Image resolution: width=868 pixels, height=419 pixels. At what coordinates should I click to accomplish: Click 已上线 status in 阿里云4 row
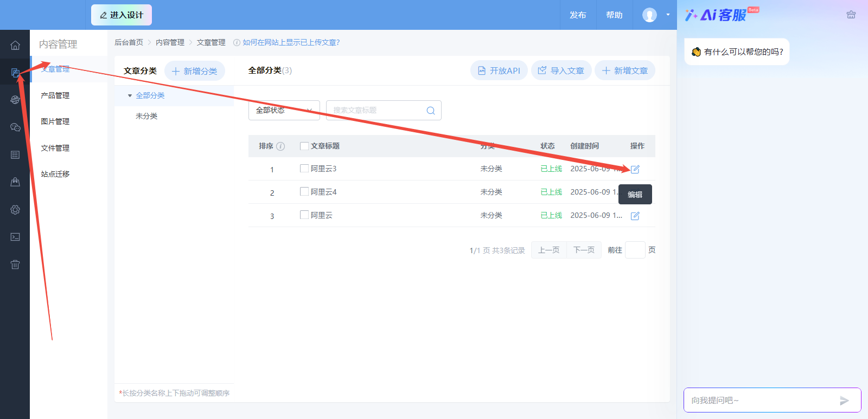point(551,192)
